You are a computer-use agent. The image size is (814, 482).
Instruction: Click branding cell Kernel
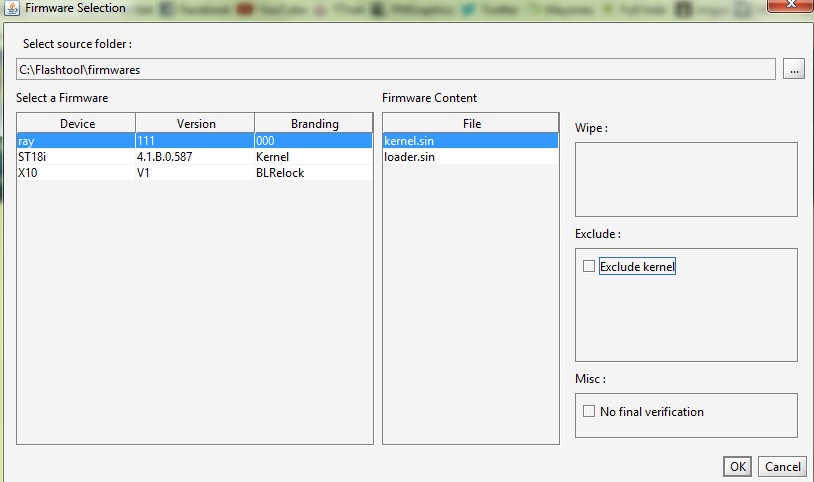click(313, 157)
